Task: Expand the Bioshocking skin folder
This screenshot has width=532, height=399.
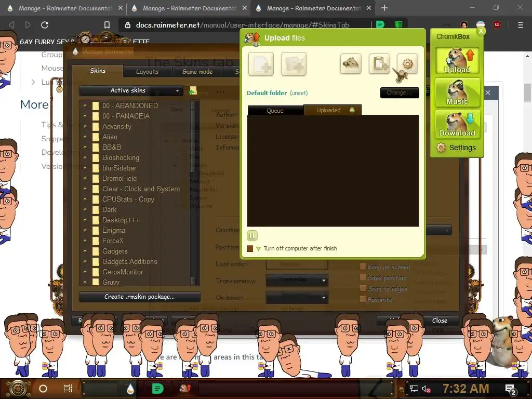Action: (x=85, y=157)
